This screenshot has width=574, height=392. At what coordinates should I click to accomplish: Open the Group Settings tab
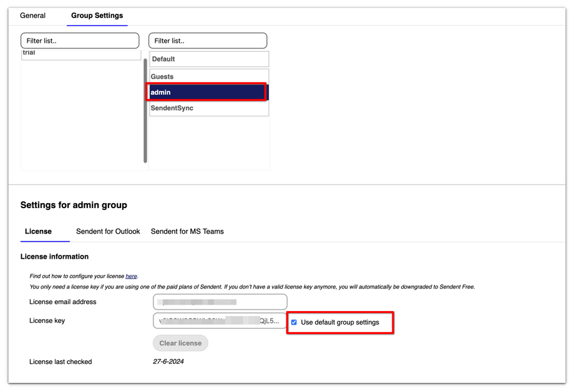pos(97,16)
